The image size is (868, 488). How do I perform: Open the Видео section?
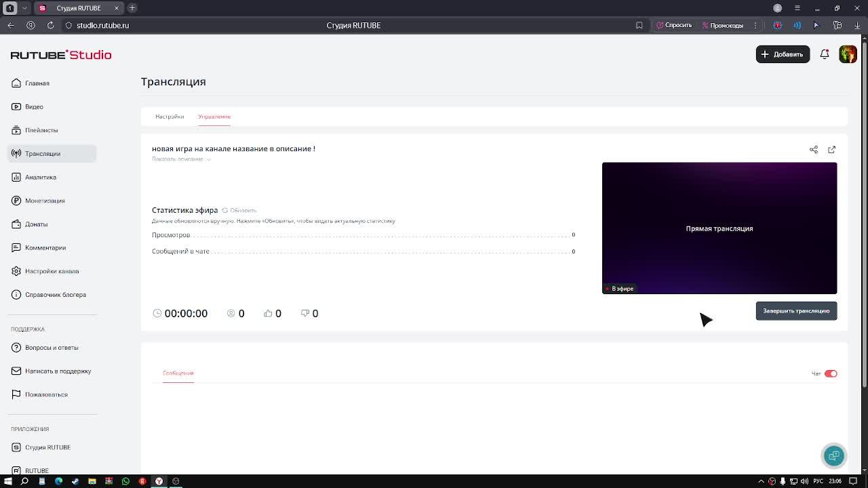[28, 106]
